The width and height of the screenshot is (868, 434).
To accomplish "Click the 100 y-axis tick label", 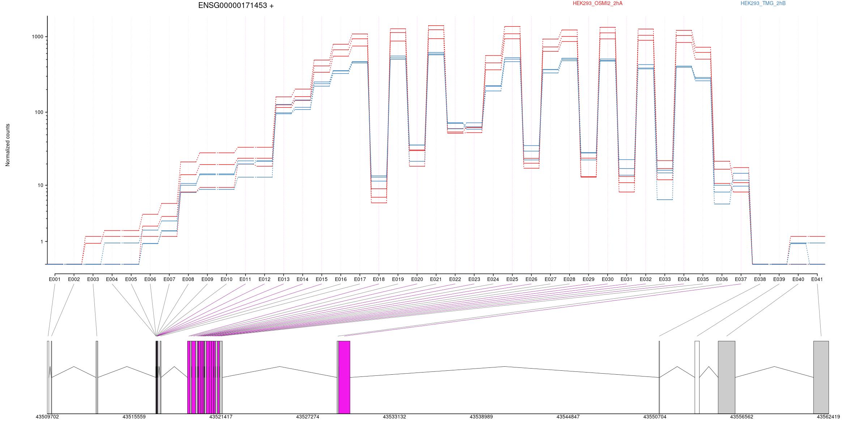I will (39, 112).
